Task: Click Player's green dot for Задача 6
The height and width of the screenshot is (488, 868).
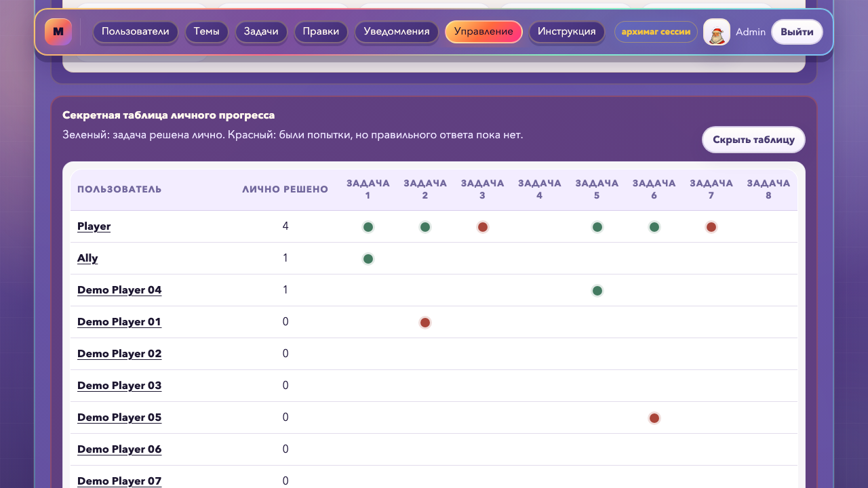Action: click(x=654, y=227)
